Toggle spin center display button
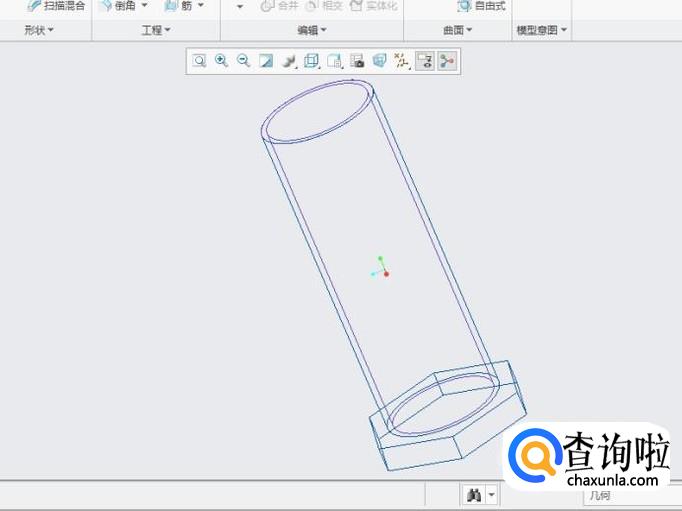The width and height of the screenshot is (682, 511). [446, 61]
